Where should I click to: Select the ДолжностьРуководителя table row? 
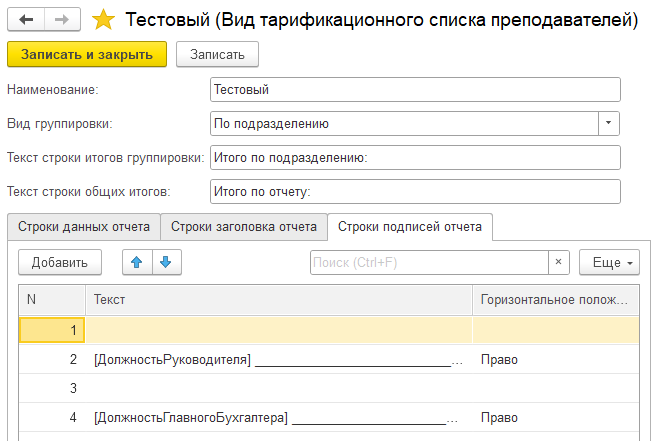click(277, 359)
